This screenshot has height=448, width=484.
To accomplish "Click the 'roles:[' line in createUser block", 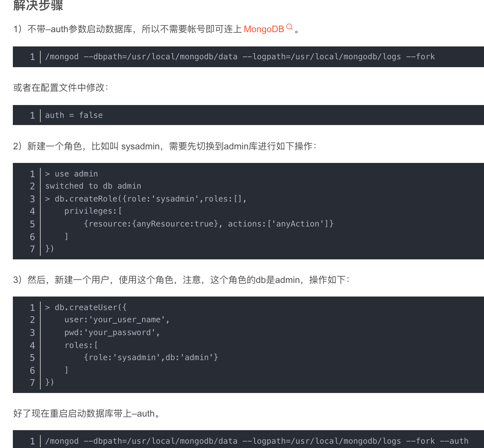I will (81, 345).
